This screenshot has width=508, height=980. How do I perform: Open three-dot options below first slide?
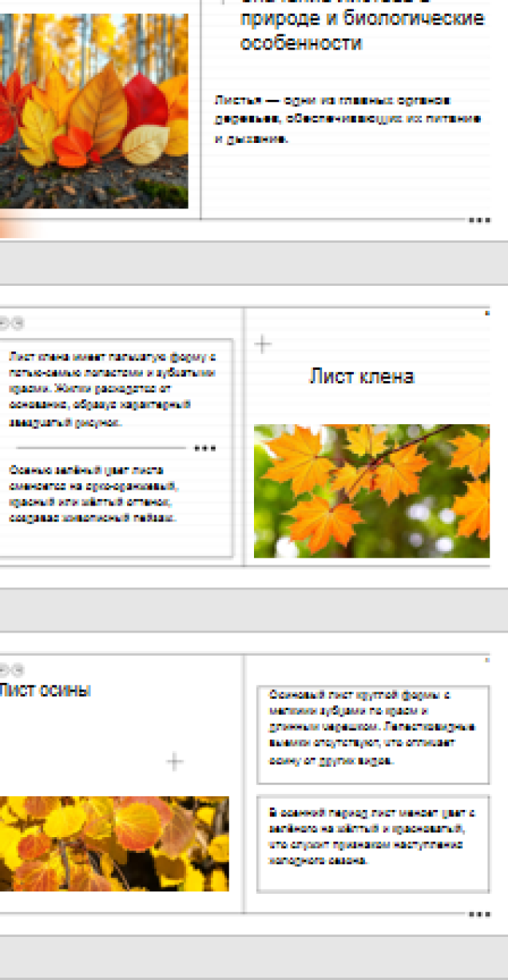click(479, 220)
